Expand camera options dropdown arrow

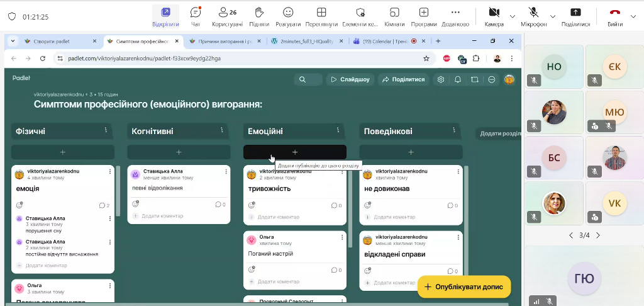(513, 16)
